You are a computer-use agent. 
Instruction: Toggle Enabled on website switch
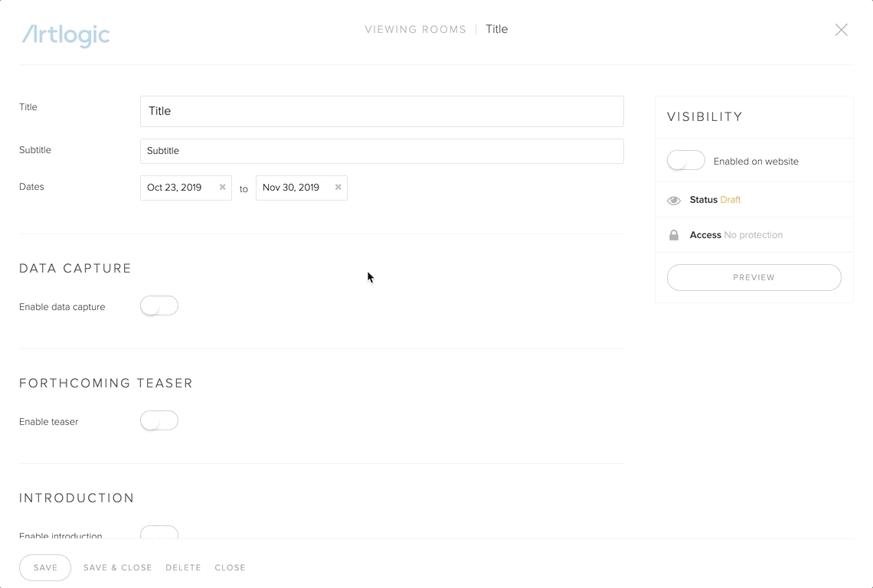(686, 160)
